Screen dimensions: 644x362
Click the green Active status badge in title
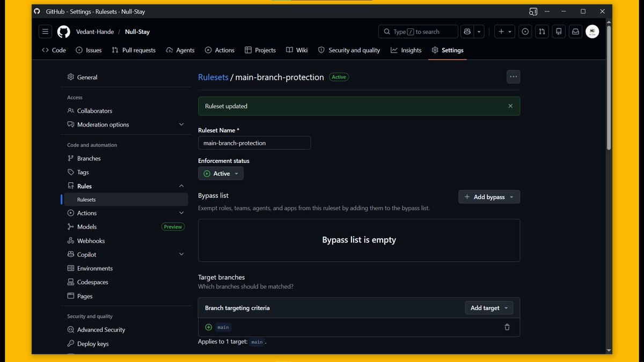339,77
